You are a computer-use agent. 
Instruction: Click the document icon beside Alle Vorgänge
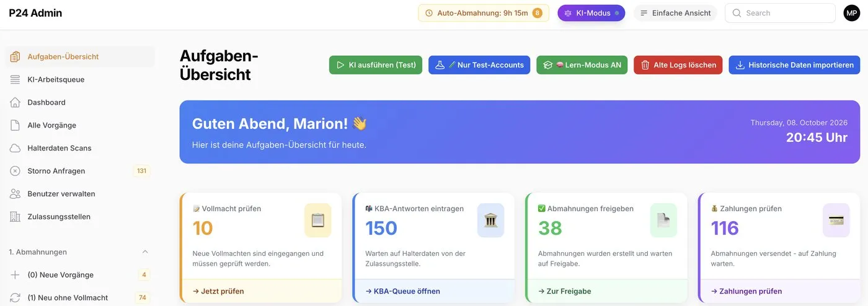click(x=15, y=125)
